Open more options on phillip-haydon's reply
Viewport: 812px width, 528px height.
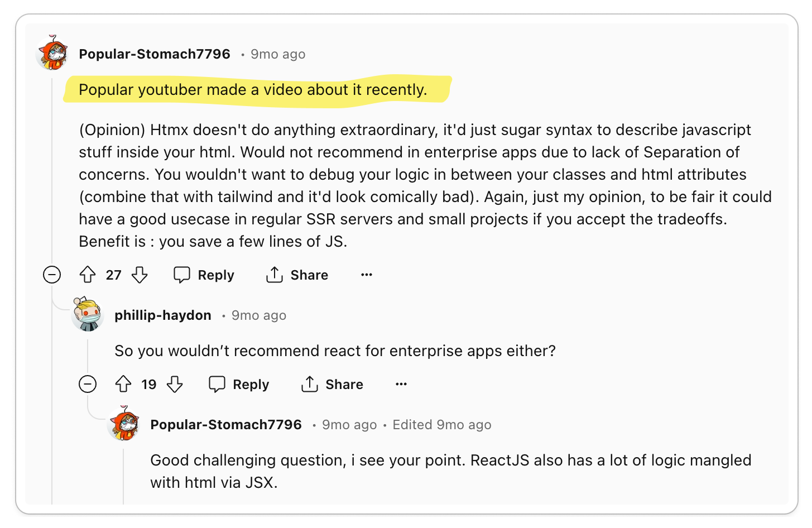click(x=401, y=384)
